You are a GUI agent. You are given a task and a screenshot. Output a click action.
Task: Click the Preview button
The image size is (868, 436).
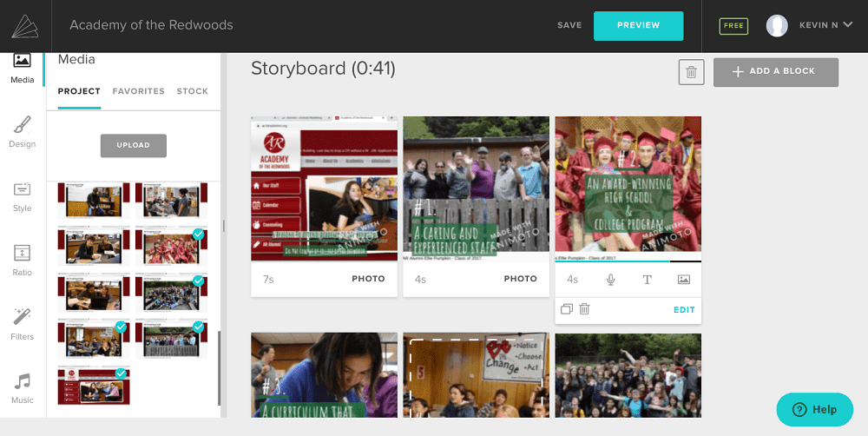click(x=638, y=25)
